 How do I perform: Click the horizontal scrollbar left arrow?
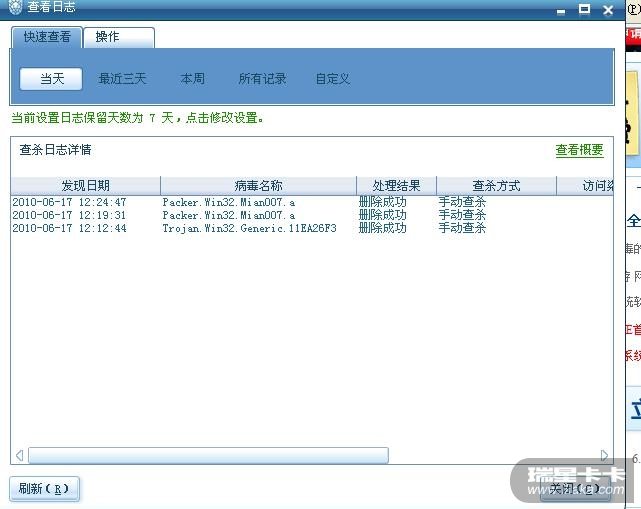click(x=19, y=455)
